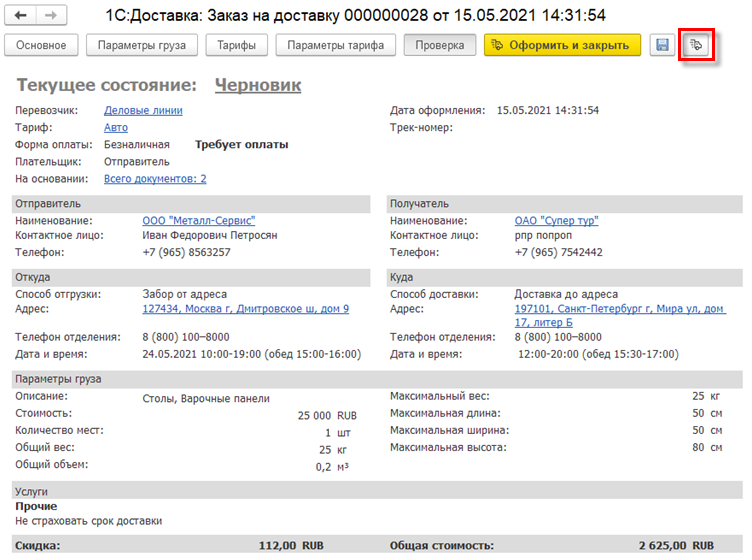Click the Требует оплаты status text
The height and width of the screenshot is (560, 752).
click(x=241, y=145)
